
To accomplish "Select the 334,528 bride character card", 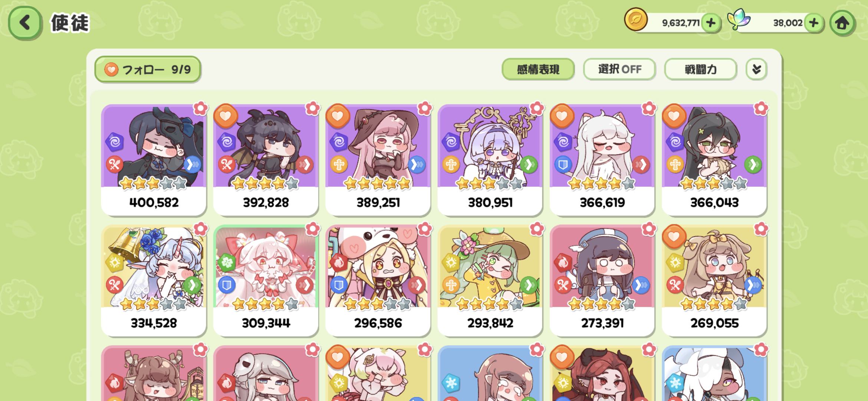I will click(154, 281).
